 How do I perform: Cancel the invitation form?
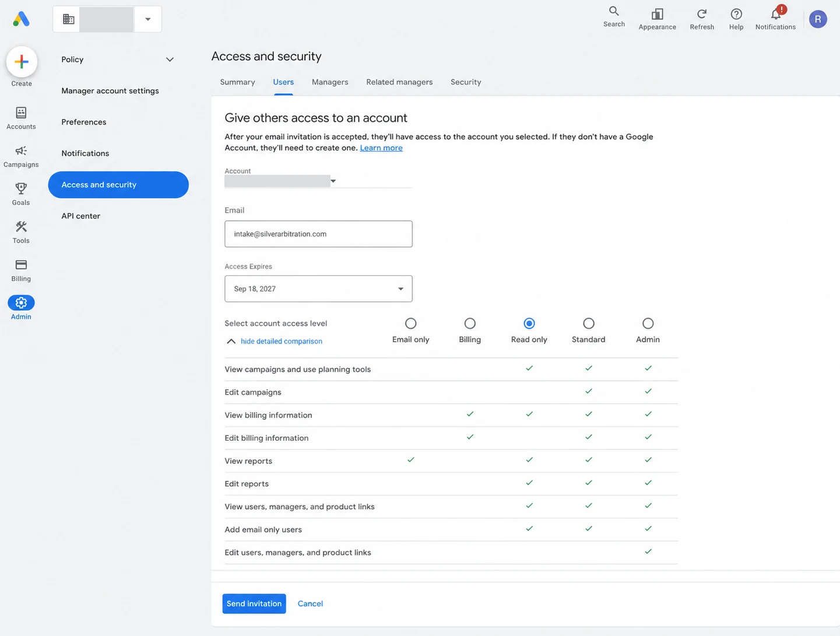coord(310,604)
